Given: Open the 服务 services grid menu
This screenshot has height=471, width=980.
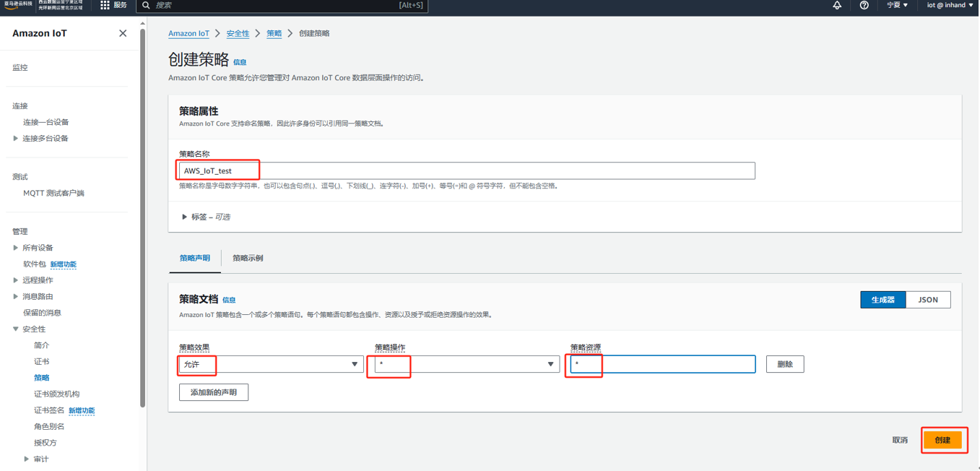Looking at the screenshot, I should point(113,6).
